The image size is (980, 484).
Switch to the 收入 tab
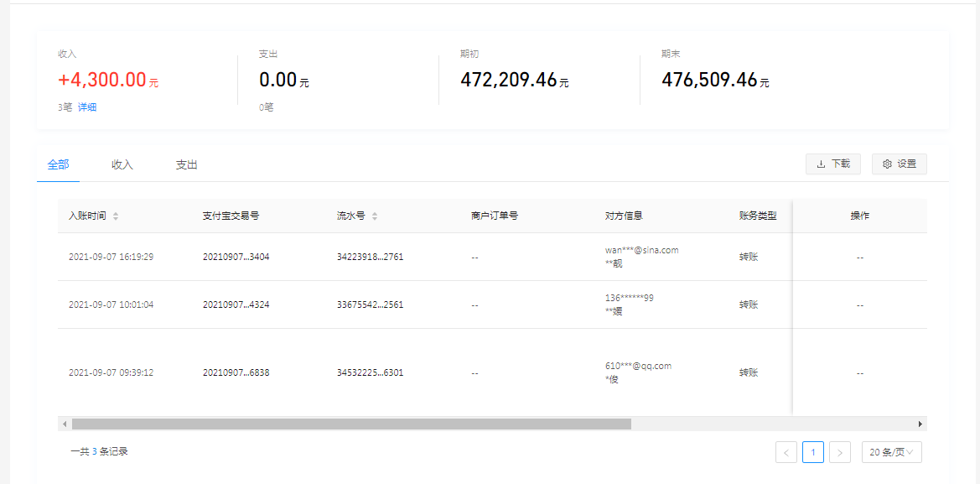click(x=122, y=165)
